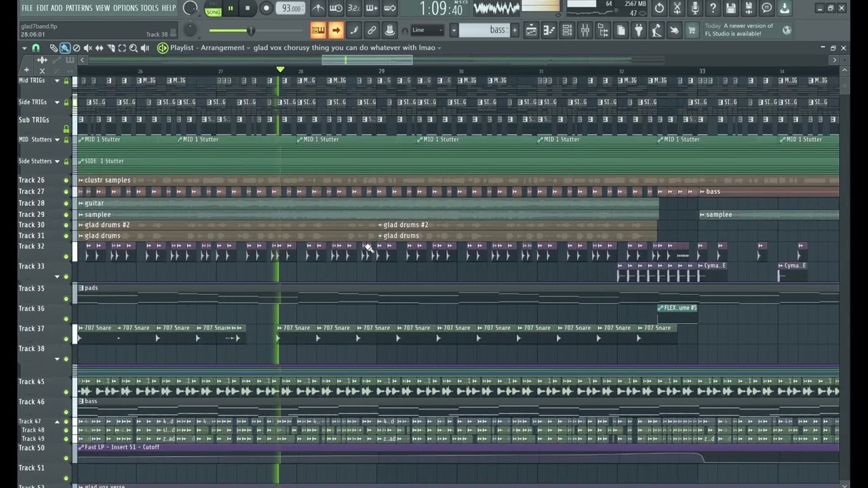Switch to SONG mode
Viewport: 868px width, 488px height.
coord(214,12)
